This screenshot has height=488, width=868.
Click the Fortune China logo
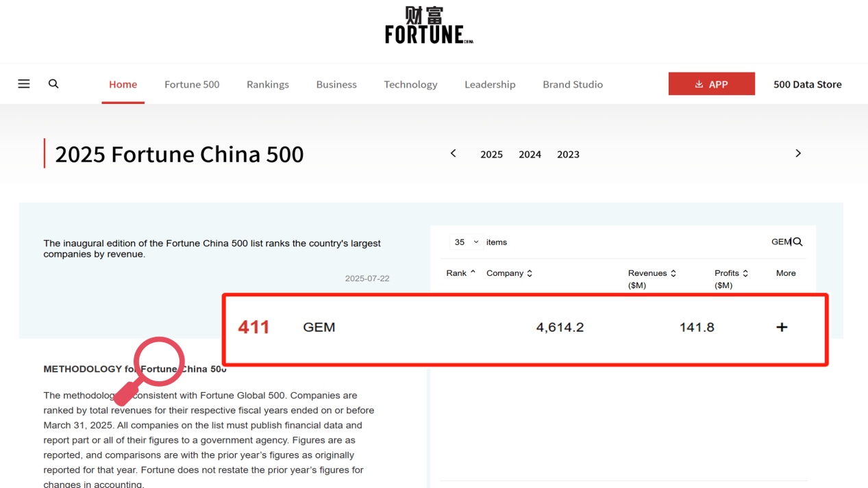[x=429, y=25]
